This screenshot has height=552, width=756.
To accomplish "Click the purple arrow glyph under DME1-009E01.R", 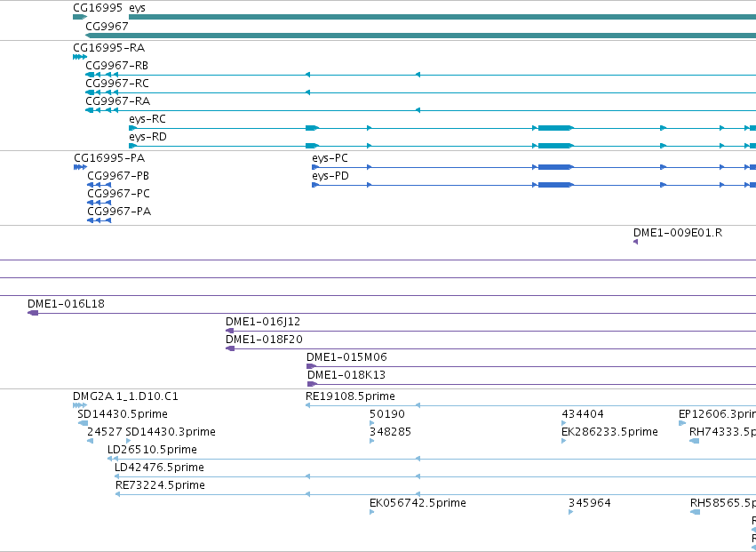I will point(635,242).
